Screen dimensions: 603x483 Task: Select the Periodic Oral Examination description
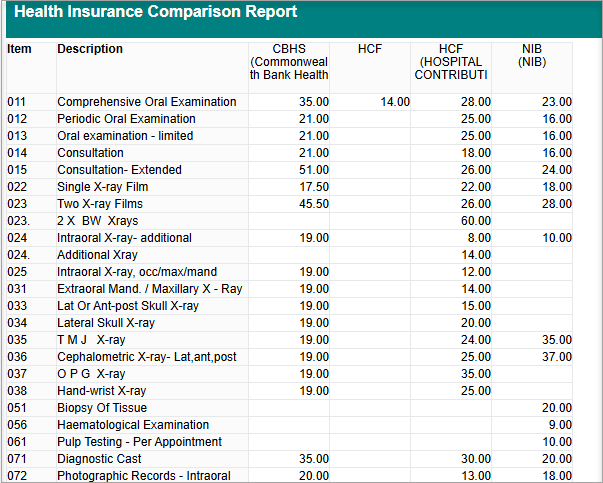tap(126, 119)
